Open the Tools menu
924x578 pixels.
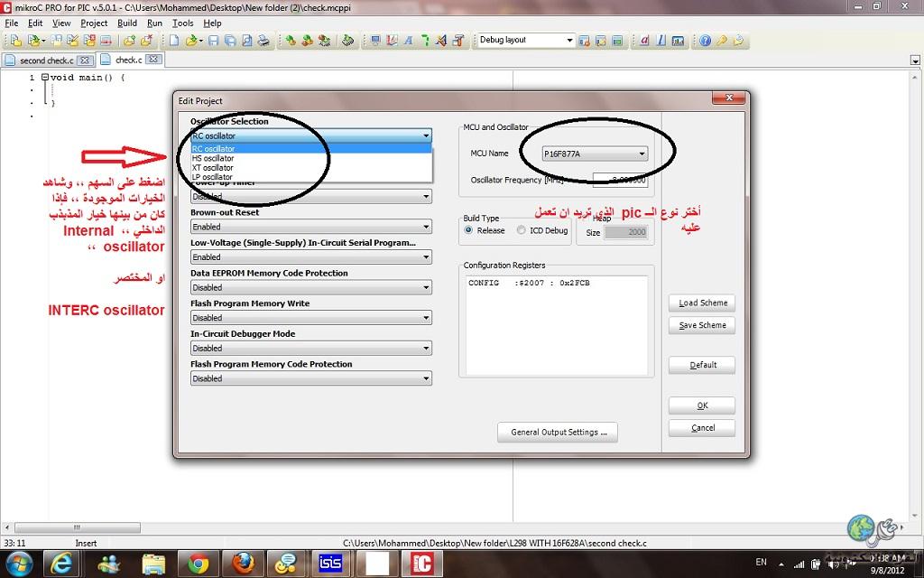pyautogui.click(x=182, y=23)
